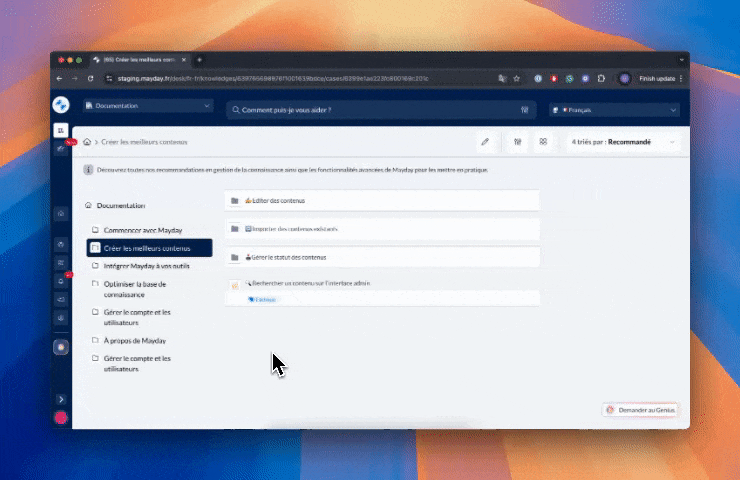Bookmark the page with the star icon
This screenshot has height=480, width=740.
pyautogui.click(x=516, y=78)
